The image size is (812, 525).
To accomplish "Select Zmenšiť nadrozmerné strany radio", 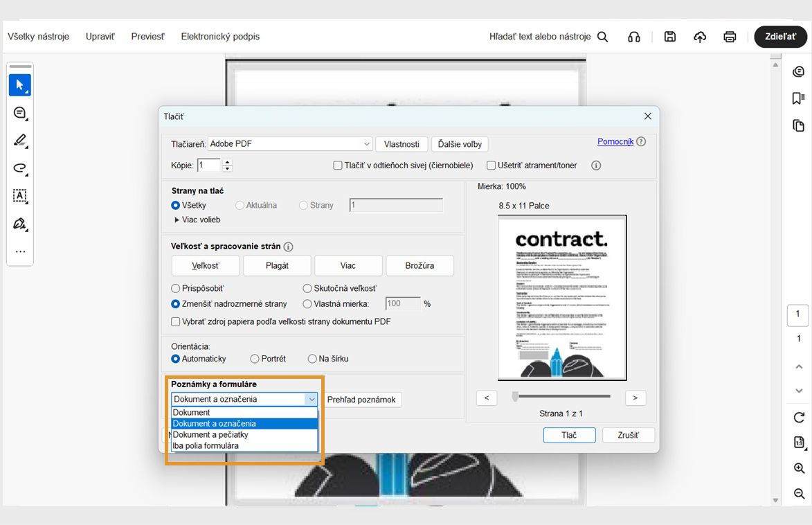I will (176, 303).
